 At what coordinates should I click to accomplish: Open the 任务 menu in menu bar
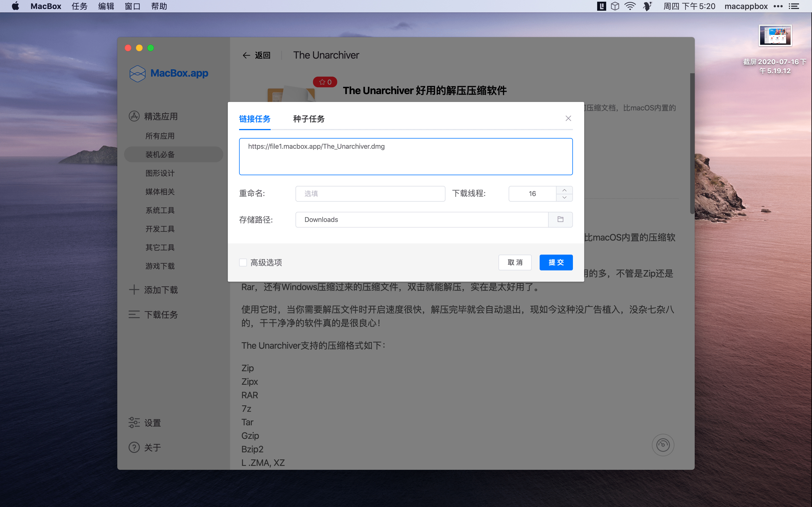coord(79,6)
